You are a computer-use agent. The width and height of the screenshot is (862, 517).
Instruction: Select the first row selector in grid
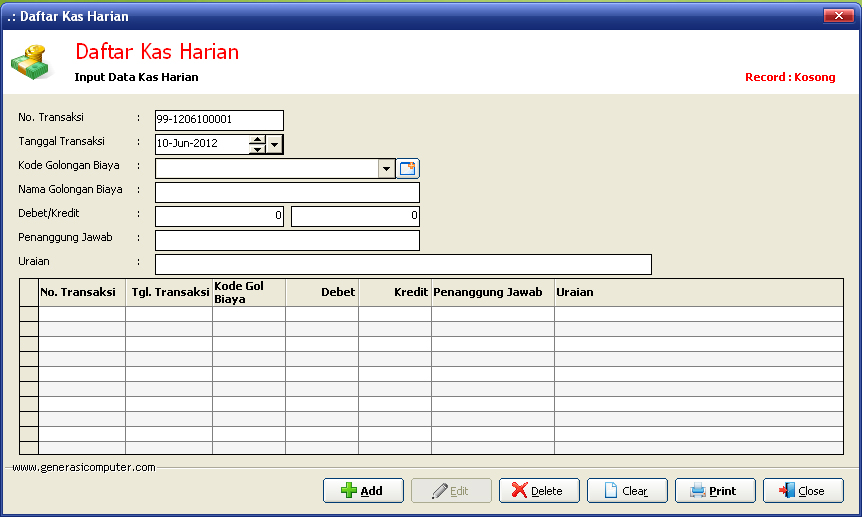point(29,314)
